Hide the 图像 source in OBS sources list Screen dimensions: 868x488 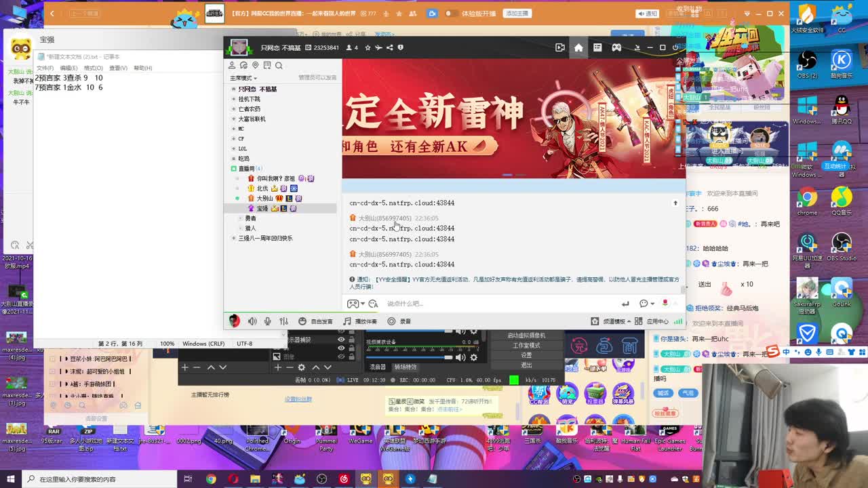(340, 355)
